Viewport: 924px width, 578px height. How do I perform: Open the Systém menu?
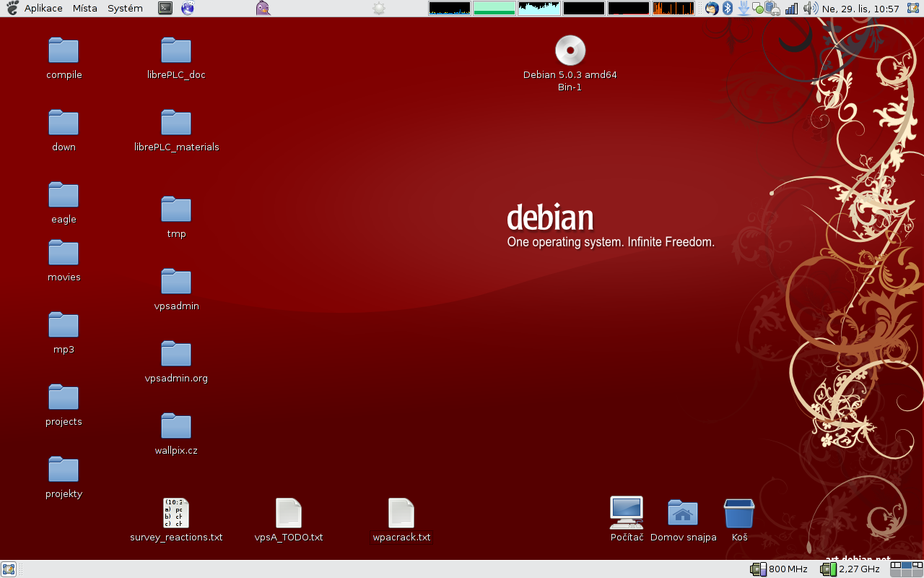coord(125,9)
